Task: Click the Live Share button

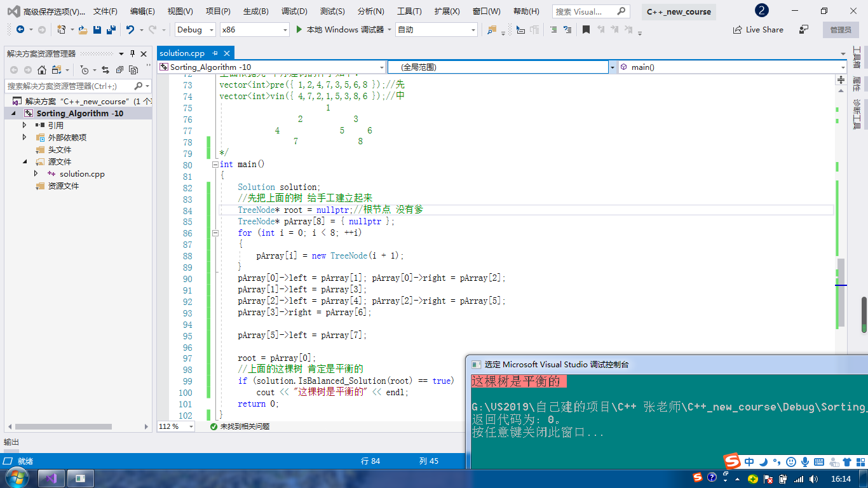Action: click(x=758, y=29)
